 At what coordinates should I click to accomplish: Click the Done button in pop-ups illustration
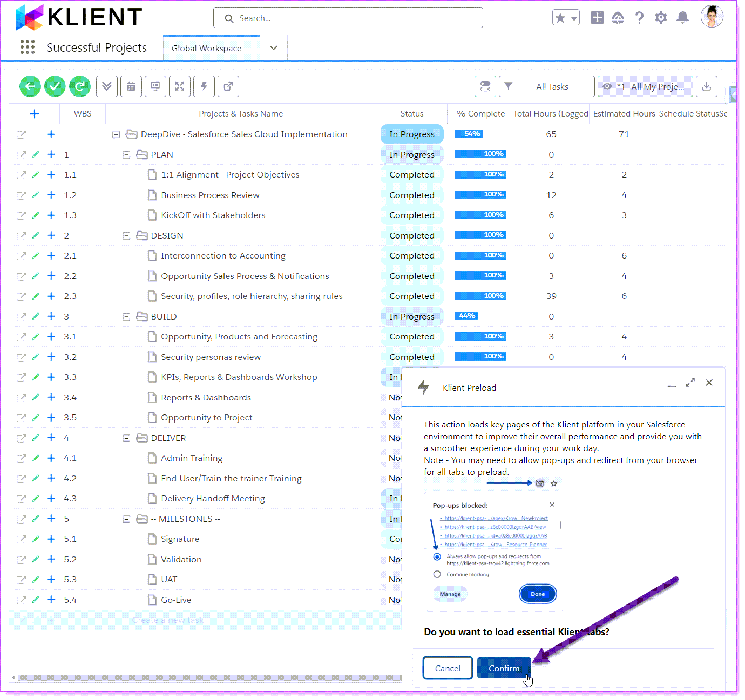tap(538, 594)
